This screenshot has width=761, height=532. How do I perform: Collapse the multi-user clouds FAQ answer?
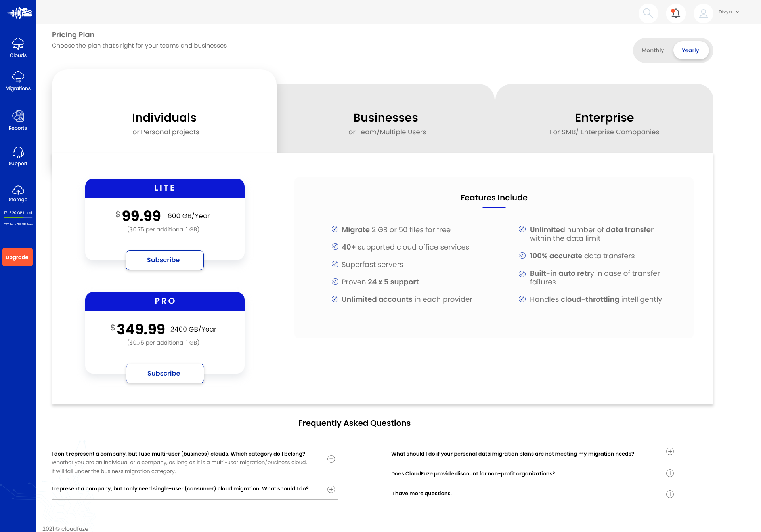(331, 459)
